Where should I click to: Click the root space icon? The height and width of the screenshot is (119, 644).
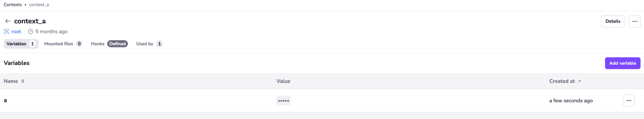click(x=6, y=31)
